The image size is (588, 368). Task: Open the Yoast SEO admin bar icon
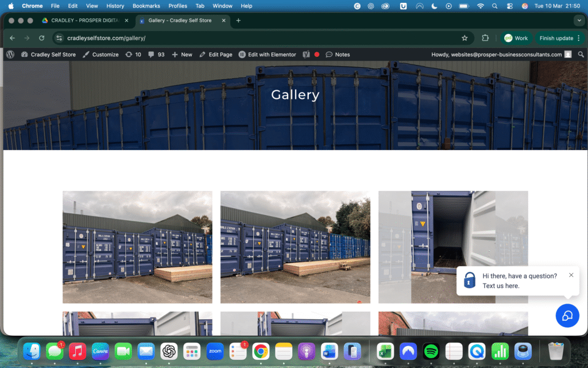tap(307, 55)
